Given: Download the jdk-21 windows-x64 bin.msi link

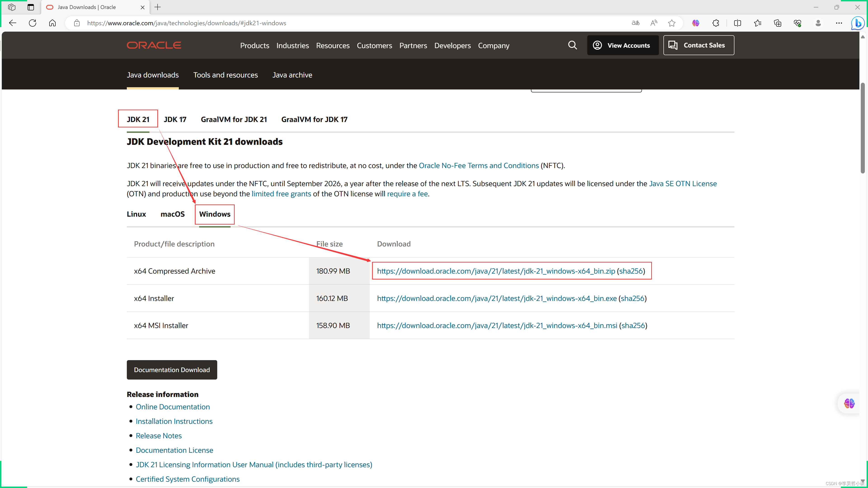Looking at the screenshot, I should point(497,325).
